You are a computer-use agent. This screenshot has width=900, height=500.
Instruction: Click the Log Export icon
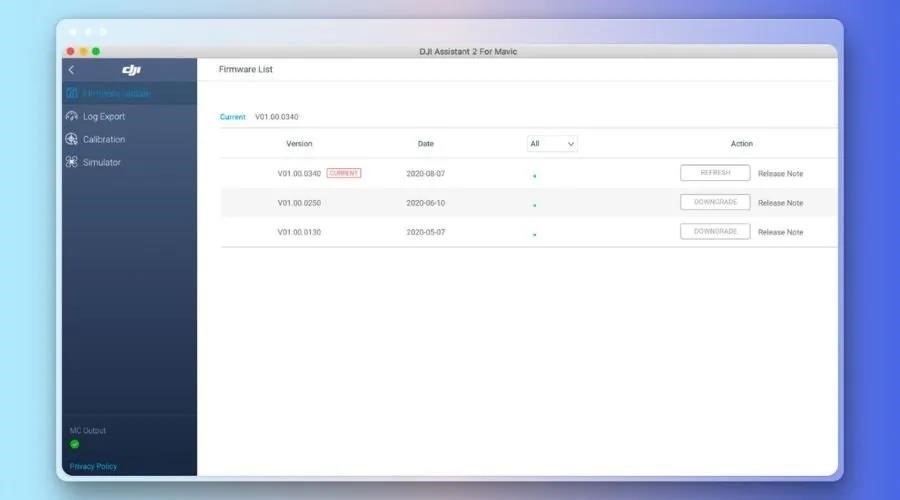pyautogui.click(x=72, y=116)
